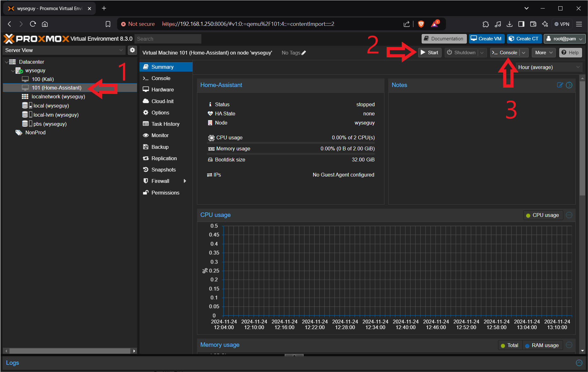Open browser extensions puzzle icon
Viewport: 588px width, 372px height.
[x=486, y=24]
